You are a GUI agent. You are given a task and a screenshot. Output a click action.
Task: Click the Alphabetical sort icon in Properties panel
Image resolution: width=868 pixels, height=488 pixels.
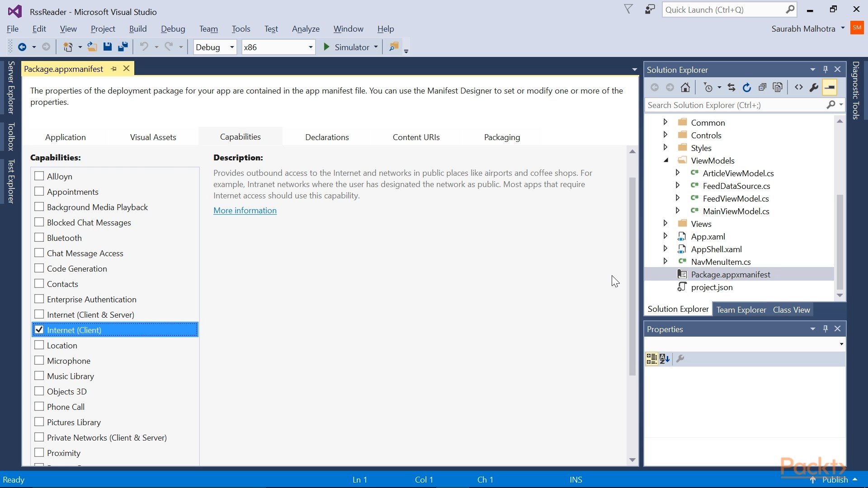coord(665,359)
